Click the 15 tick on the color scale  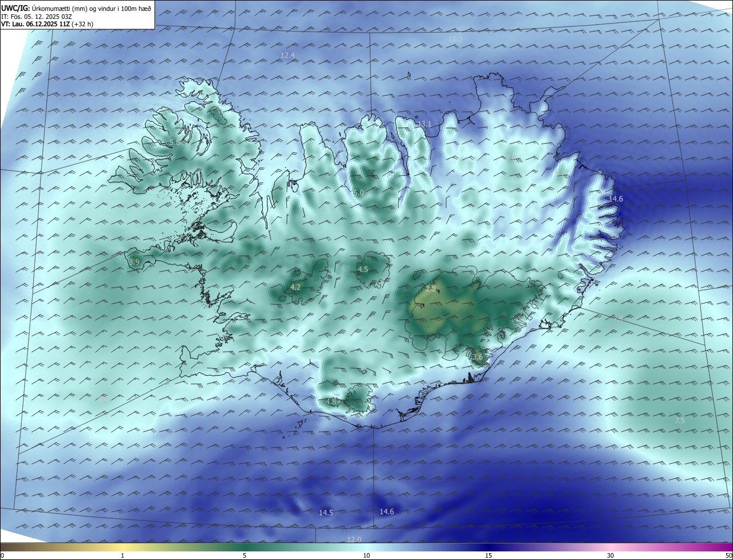(x=488, y=555)
